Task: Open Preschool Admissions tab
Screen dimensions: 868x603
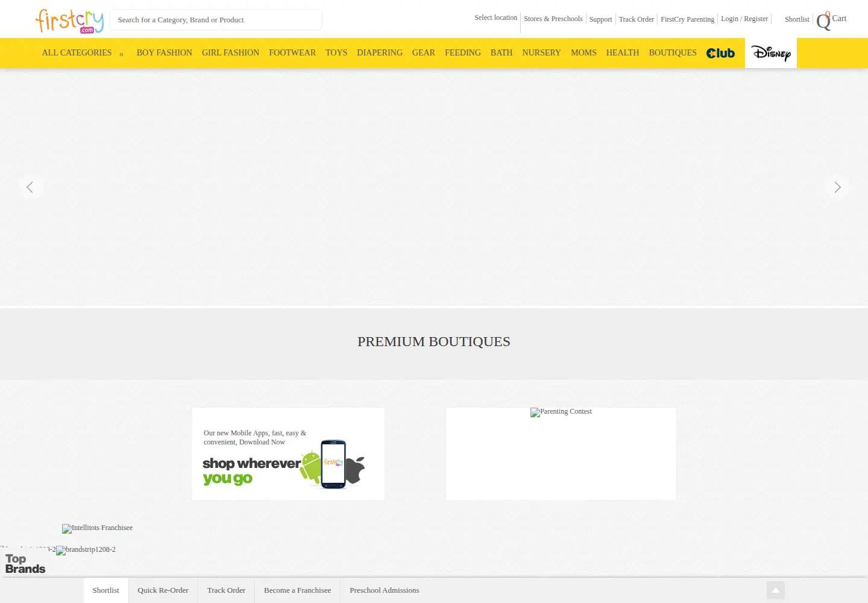Action: coord(385,590)
